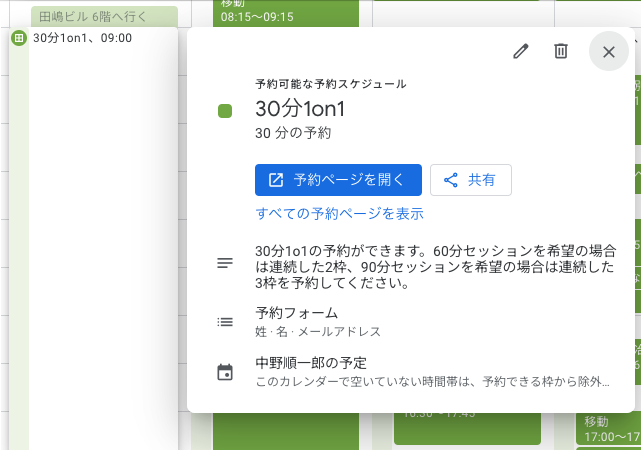The width and height of the screenshot is (641, 450).
Task: Show all booking pages link すべての予約ページを表示
Action: [x=339, y=214]
